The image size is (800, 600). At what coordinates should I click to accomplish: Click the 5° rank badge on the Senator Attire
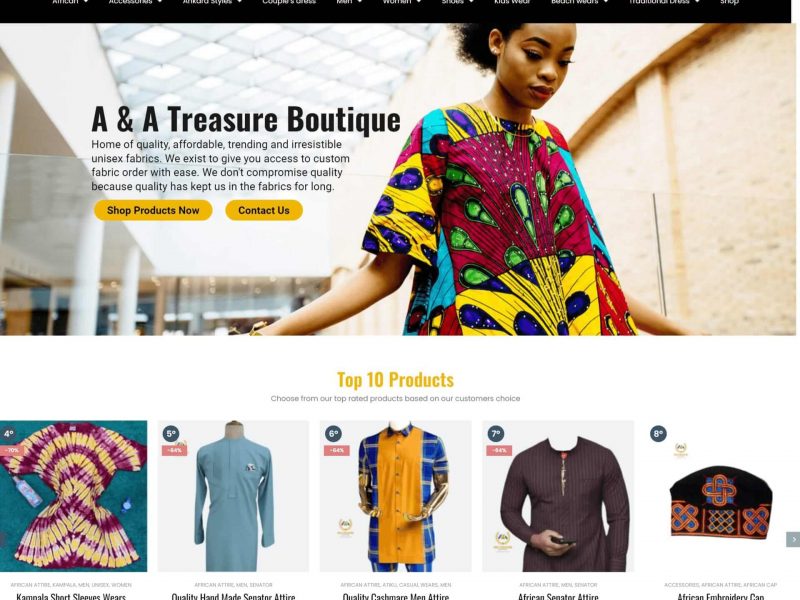pos(171,434)
